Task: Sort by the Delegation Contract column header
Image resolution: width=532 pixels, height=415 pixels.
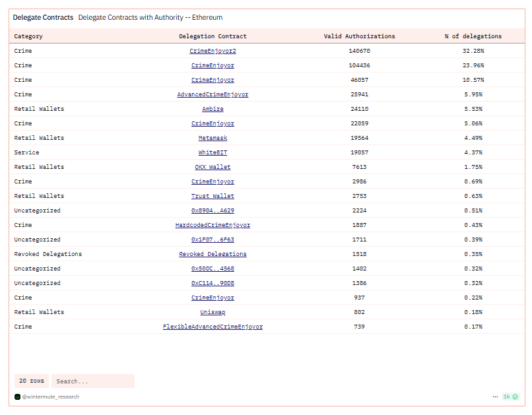Action: [x=213, y=36]
